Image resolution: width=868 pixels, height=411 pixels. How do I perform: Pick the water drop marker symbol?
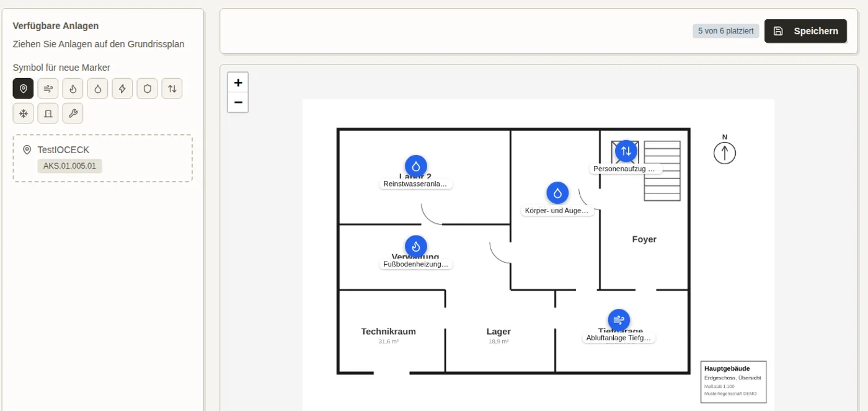pyautogui.click(x=97, y=89)
